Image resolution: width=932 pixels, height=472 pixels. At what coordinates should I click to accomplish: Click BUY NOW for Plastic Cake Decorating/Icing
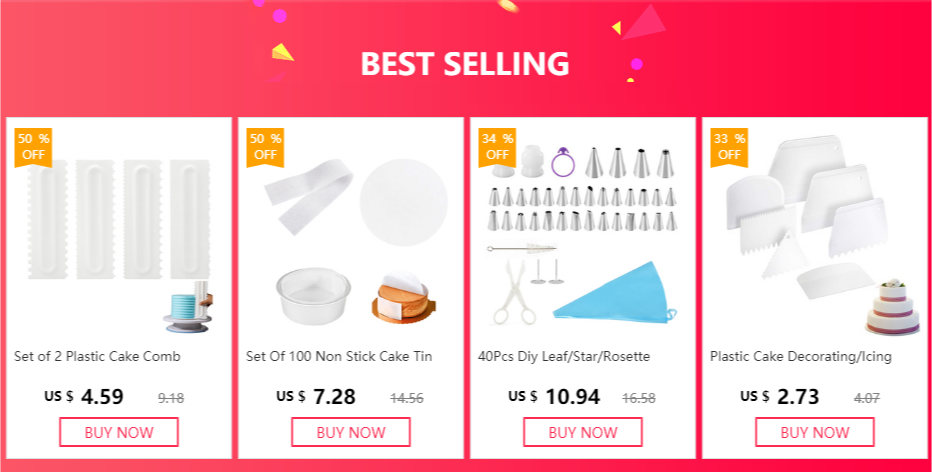pyautogui.click(x=815, y=432)
